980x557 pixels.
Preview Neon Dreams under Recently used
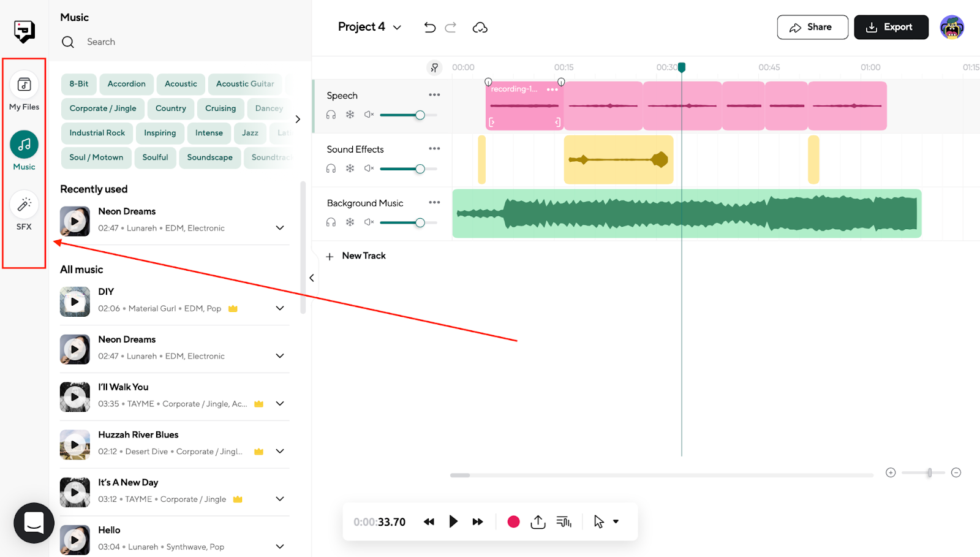click(x=75, y=221)
